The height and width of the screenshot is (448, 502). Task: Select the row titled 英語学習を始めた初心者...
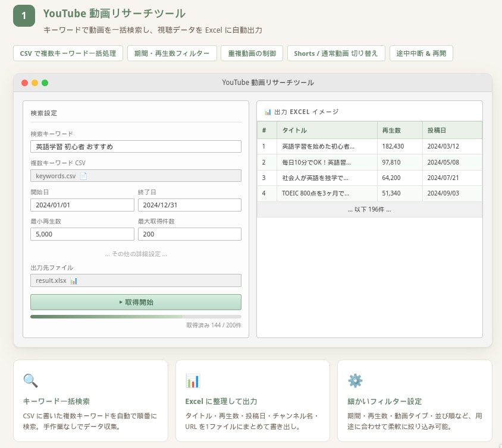point(369,146)
